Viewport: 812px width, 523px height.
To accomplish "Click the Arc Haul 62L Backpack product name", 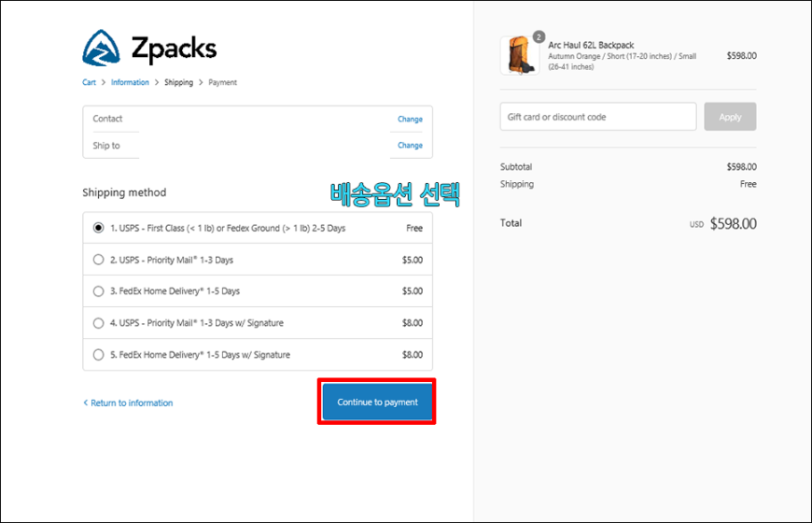I will 591,45.
